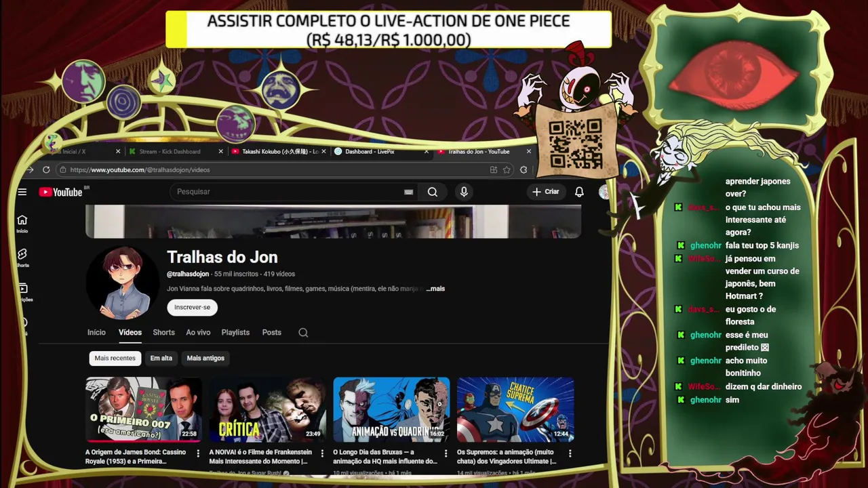Open the O Primeiro 007 video thumbnail

click(x=144, y=409)
